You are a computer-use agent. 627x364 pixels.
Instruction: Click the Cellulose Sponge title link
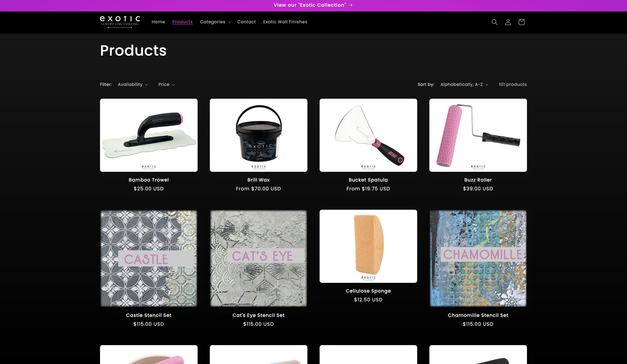coord(368,291)
